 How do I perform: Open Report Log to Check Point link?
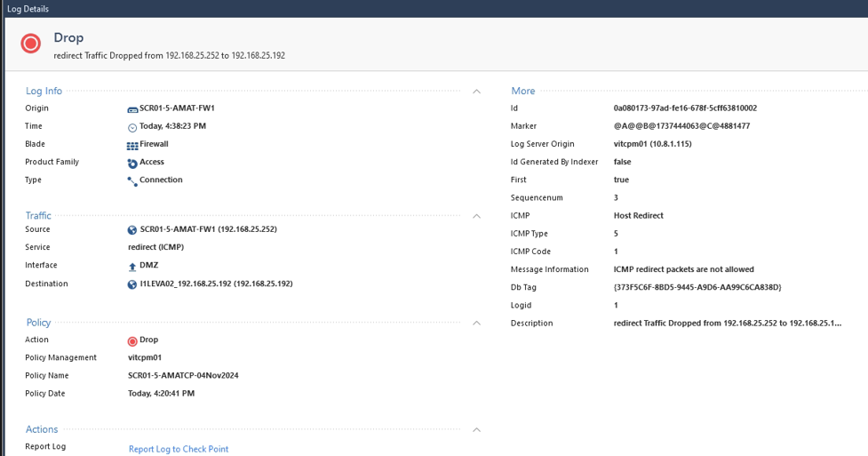coord(179,449)
